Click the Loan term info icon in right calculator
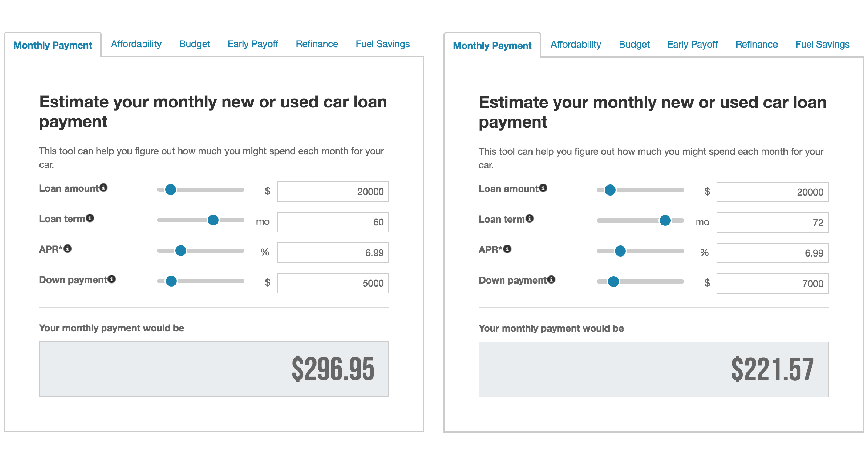This screenshot has width=868, height=455. pos(530,218)
